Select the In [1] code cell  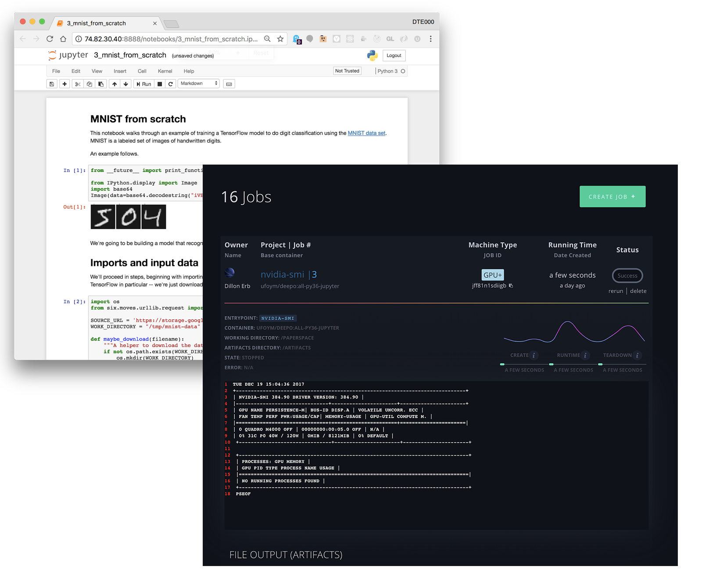pyautogui.click(x=146, y=183)
